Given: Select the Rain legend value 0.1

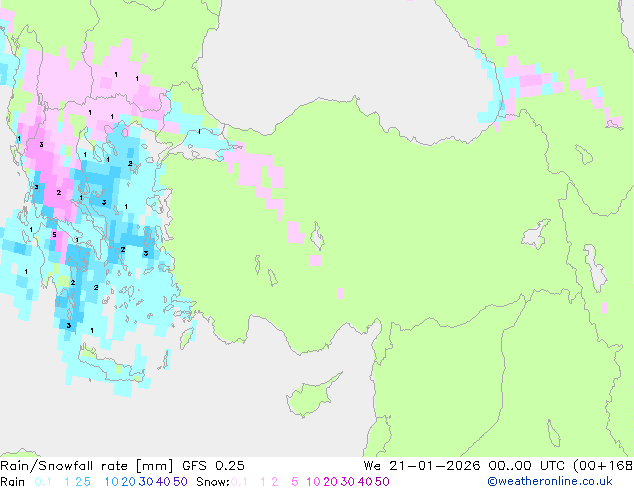Looking at the screenshot, I should click(43, 482).
